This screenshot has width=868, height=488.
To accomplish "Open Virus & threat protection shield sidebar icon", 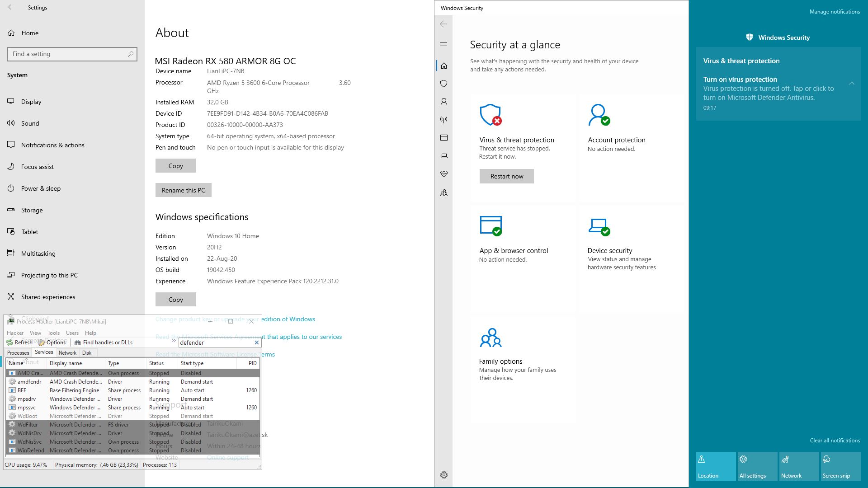I will tap(444, 84).
